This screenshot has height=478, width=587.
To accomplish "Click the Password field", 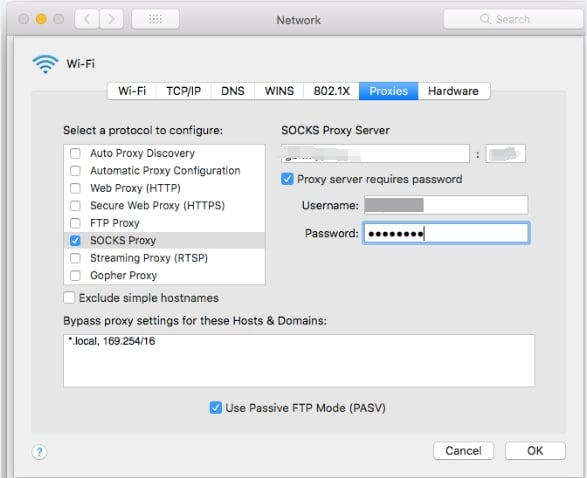I will (446, 233).
